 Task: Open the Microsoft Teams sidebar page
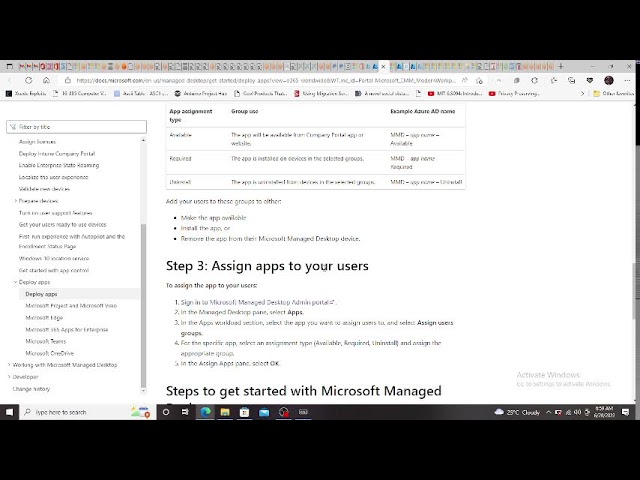45,341
